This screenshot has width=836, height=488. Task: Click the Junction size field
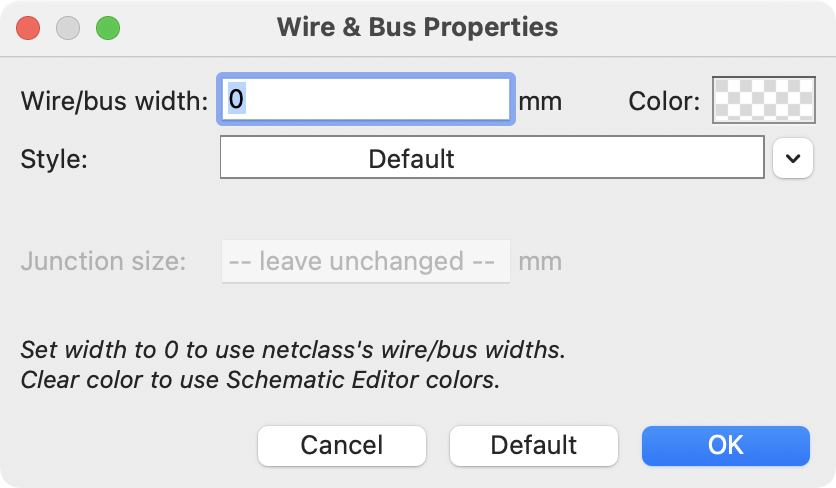pos(365,262)
